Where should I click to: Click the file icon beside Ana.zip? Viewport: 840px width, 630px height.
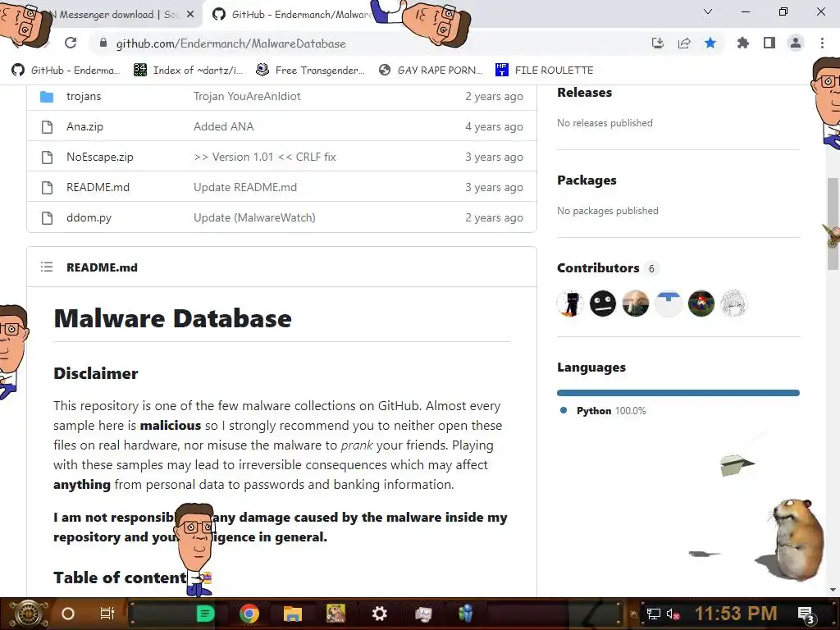click(x=47, y=127)
